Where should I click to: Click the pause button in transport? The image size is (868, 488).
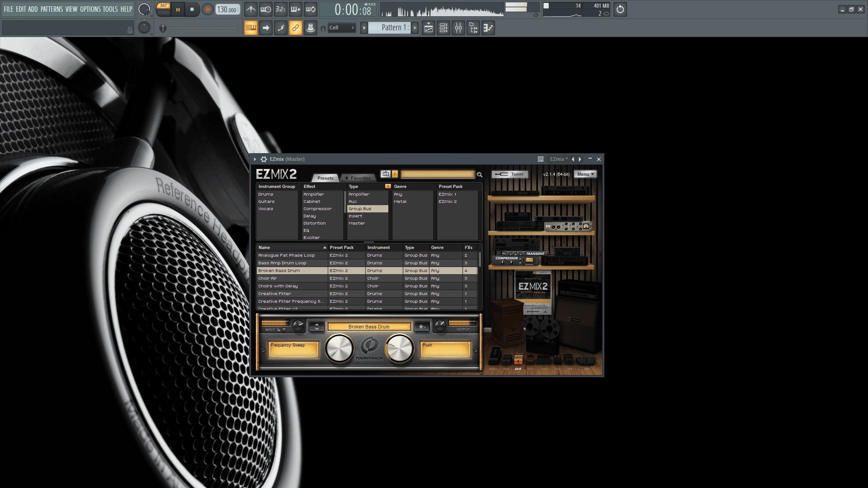(178, 9)
